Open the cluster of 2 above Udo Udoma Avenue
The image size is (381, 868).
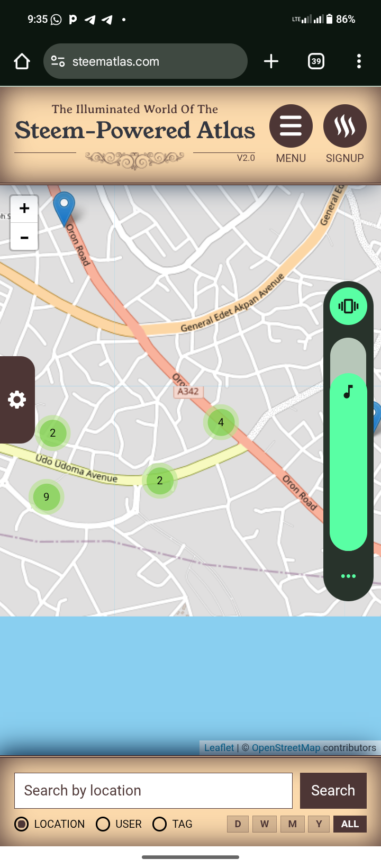click(53, 433)
